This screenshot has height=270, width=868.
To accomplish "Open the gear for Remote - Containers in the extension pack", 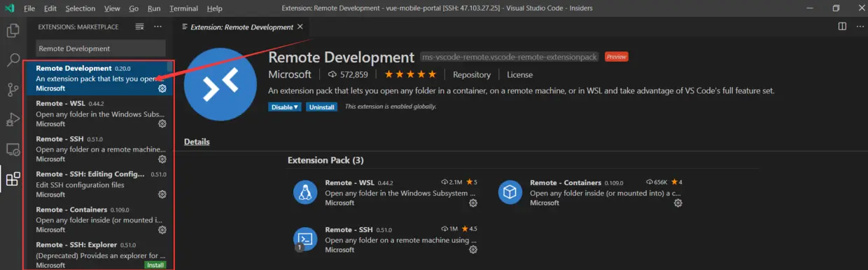I will (x=678, y=203).
